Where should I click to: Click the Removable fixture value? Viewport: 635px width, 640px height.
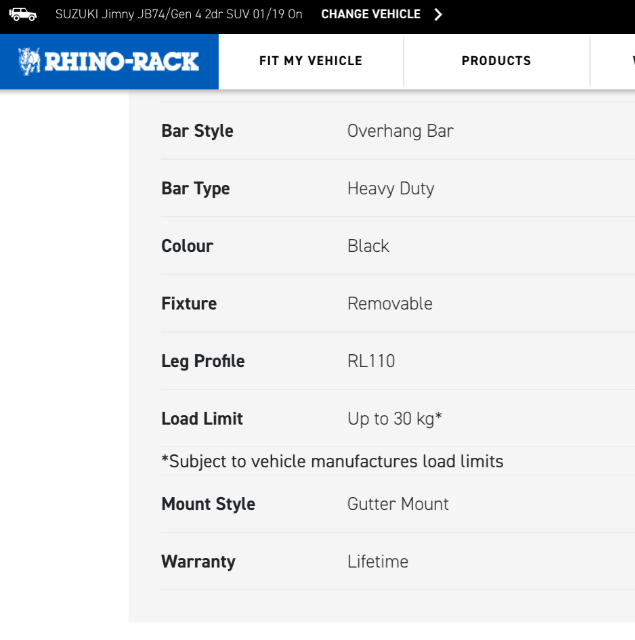[390, 304]
